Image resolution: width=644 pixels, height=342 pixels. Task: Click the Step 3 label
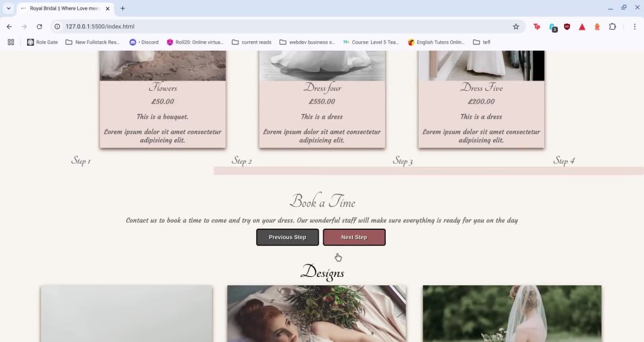point(402,160)
